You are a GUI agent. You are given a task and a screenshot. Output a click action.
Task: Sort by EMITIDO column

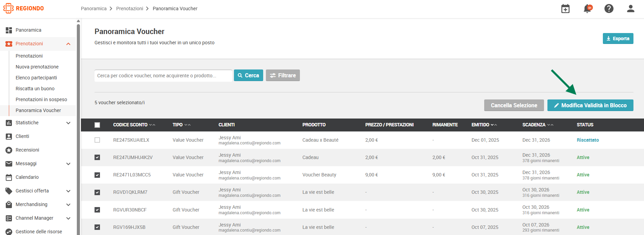point(484,125)
